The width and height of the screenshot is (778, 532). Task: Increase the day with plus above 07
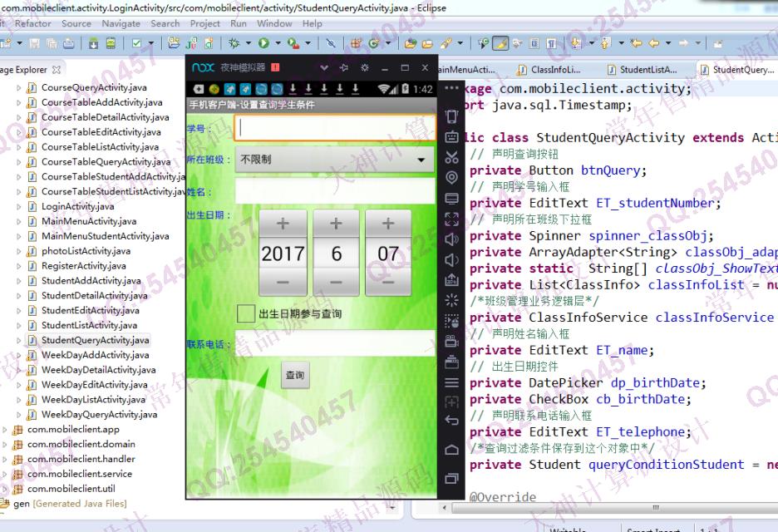(x=388, y=224)
